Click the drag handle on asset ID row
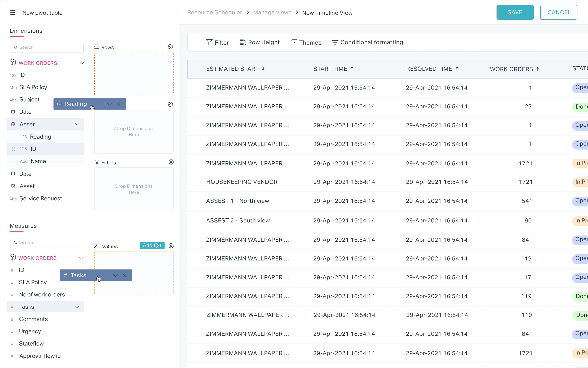Image resolution: width=588 pixels, height=368 pixels. tap(14, 149)
